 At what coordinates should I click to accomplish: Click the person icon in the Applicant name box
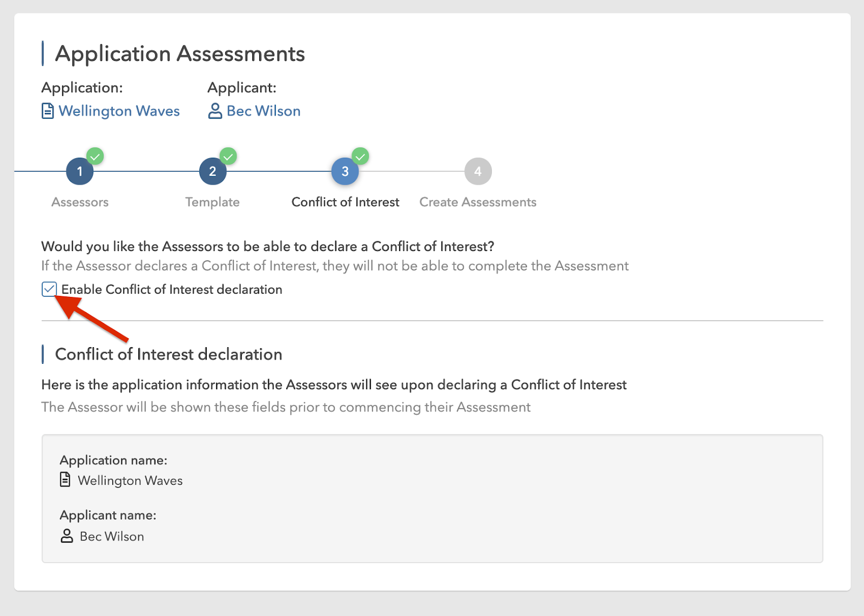click(66, 536)
